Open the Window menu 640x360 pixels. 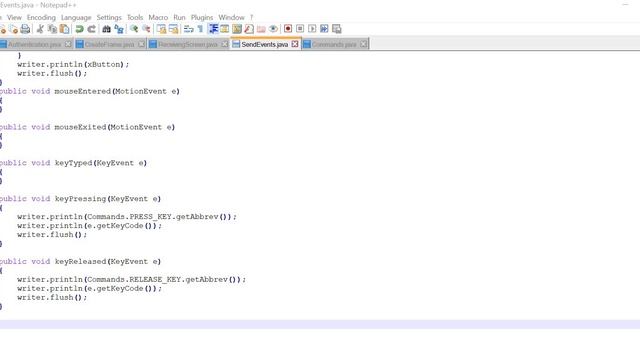pyautogui.click(x=231, y=18)
